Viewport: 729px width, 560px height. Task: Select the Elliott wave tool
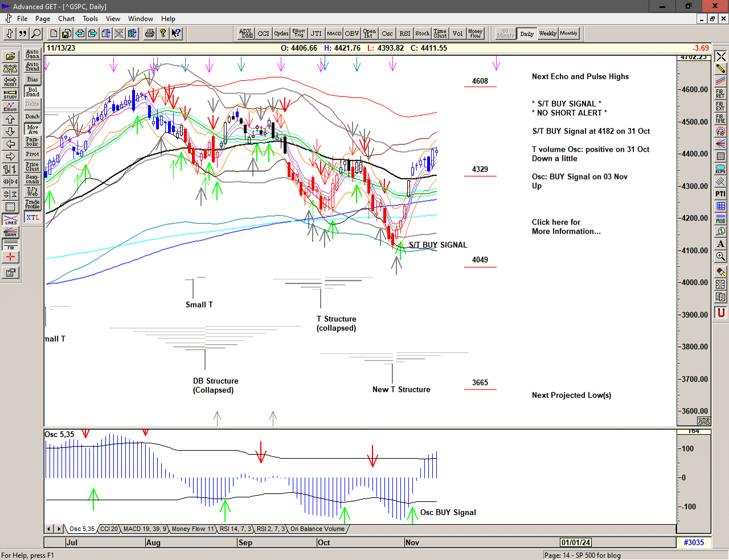10,107
